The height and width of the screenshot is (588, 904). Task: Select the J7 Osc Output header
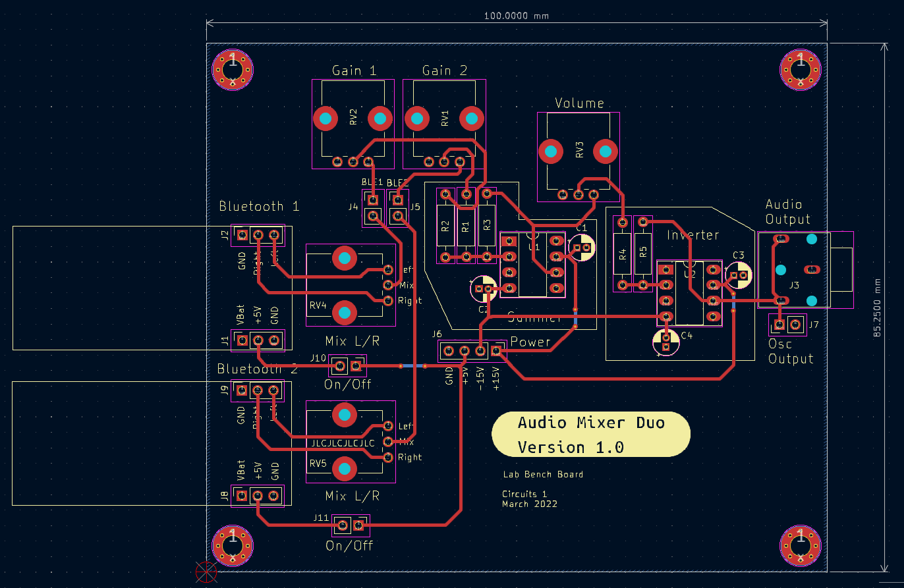pos(787,324)
